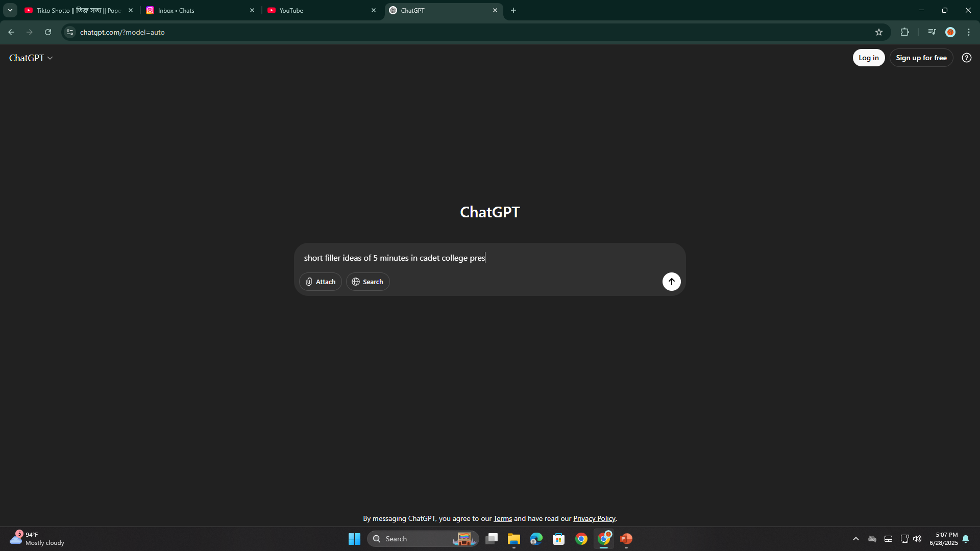This screenshot has width=980, height=551.
Task: Open the Terms link
Action: coord(502,518)
